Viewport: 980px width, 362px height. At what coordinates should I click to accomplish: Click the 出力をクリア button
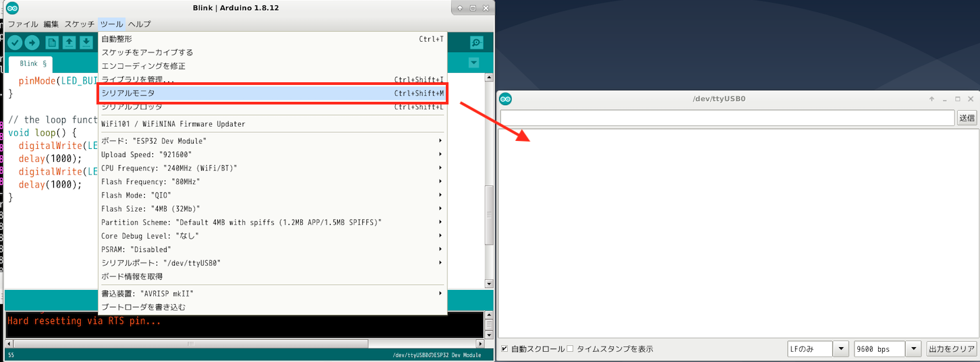click(x=951, y=349)
